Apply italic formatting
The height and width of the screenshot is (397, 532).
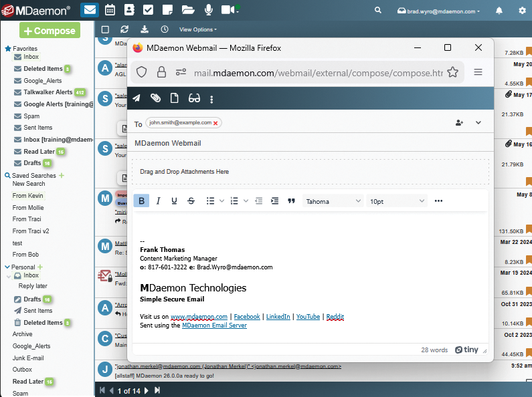158,201
